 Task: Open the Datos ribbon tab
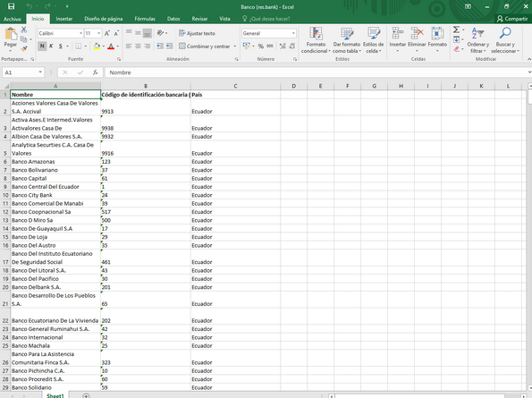173,19
